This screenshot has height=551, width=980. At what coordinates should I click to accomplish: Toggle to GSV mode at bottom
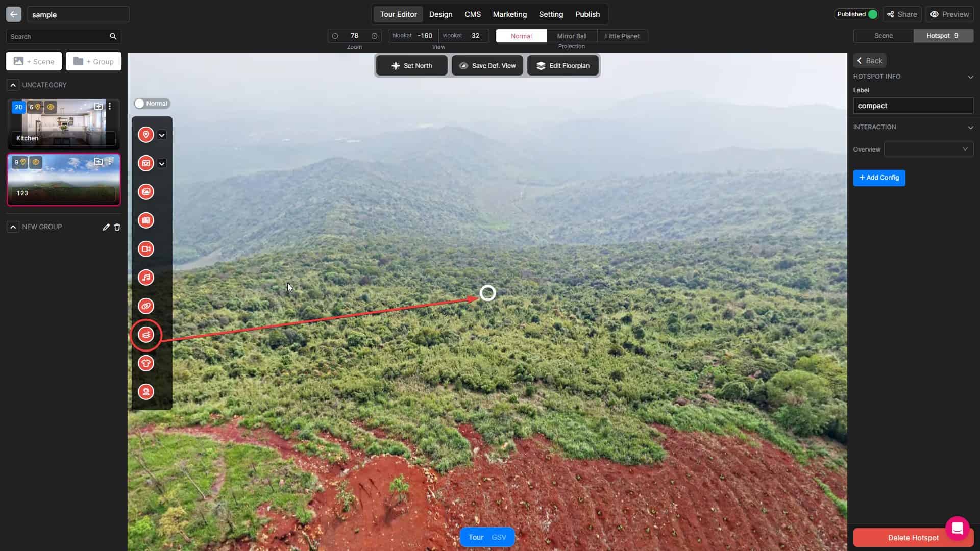click(x=499, y=537)
